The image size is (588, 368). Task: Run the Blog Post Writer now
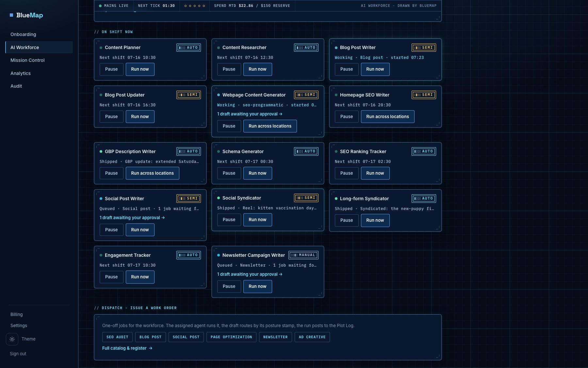pyautogui.click(x=375, y=69)
